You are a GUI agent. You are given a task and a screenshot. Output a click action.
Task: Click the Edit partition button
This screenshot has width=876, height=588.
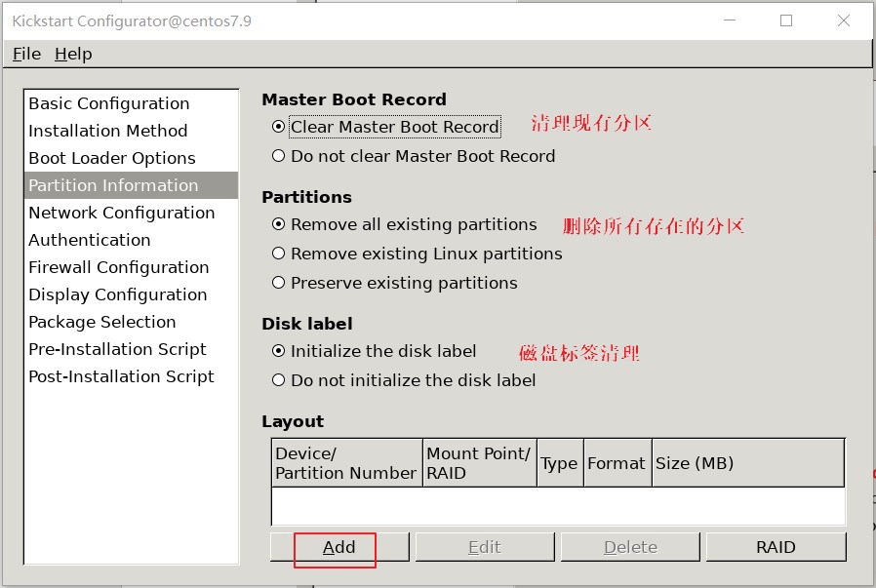[x=485, y=547]
